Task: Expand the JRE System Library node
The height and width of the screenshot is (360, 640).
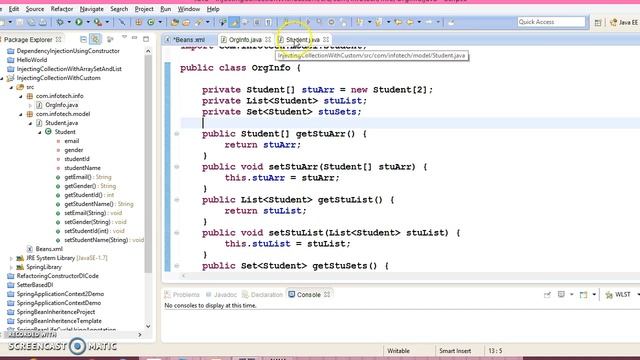Action: (x=11, y=258)
